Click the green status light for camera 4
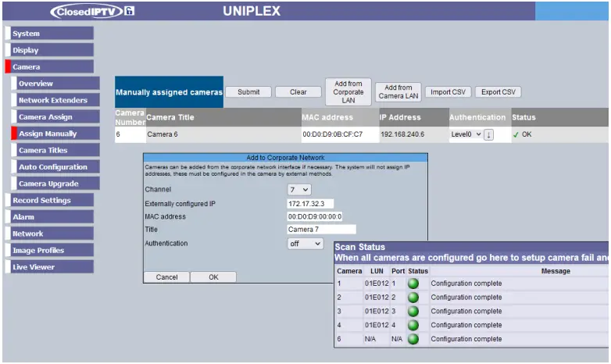Viewport: 611px width, 364px height. (413, 325)
